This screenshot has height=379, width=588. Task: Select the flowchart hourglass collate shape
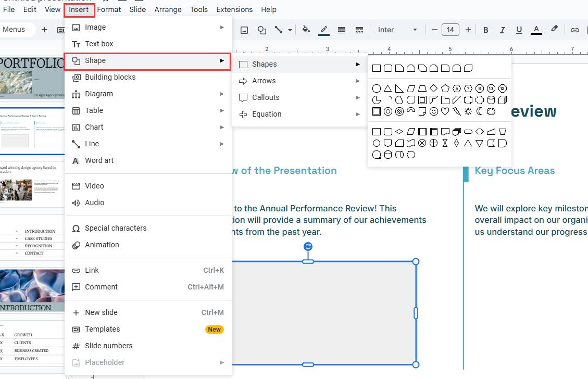pos(445,143)
